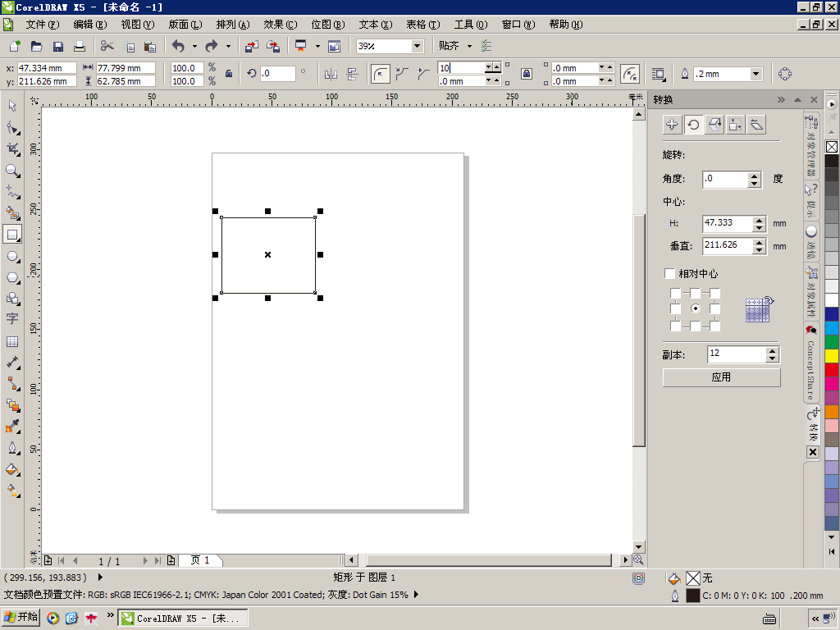
Task: Select the top-left anchor point checkbox
Action: pos(675,294)
